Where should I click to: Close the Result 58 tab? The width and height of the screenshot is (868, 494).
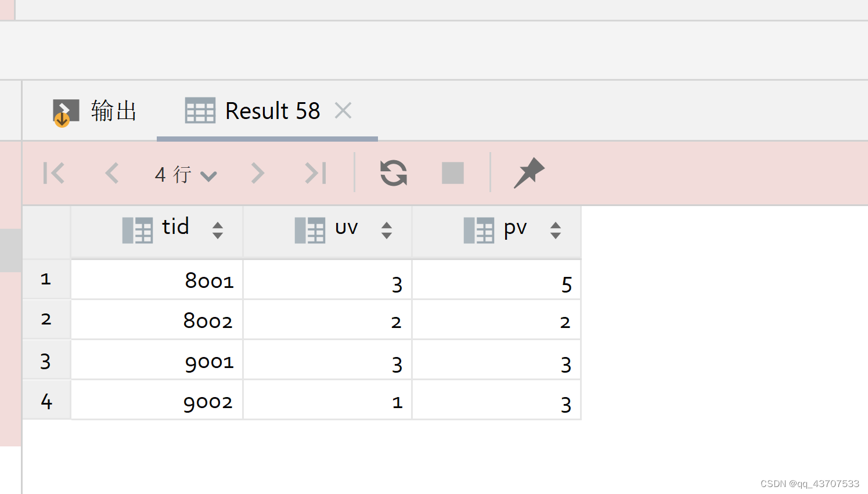(x=343, y=110)
